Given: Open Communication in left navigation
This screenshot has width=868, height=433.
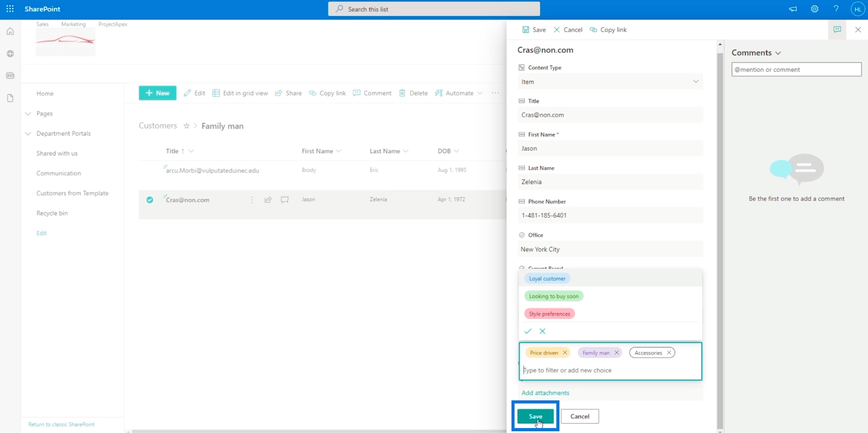Looking at the screenshot, I should (x=59, y=174).
